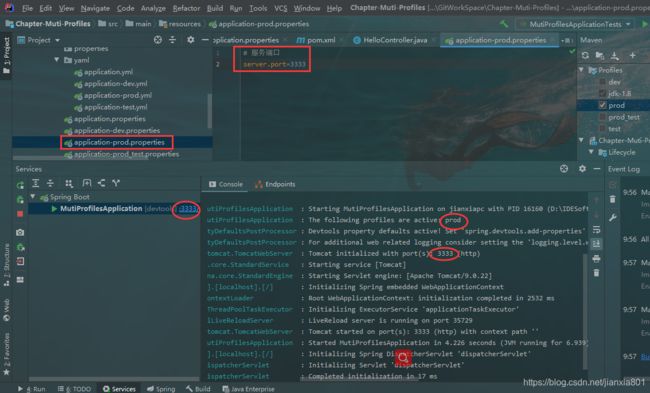This screenshot has height=393, width=650.
Task: Open the Favorites side tab
Action: coord(6,354)
